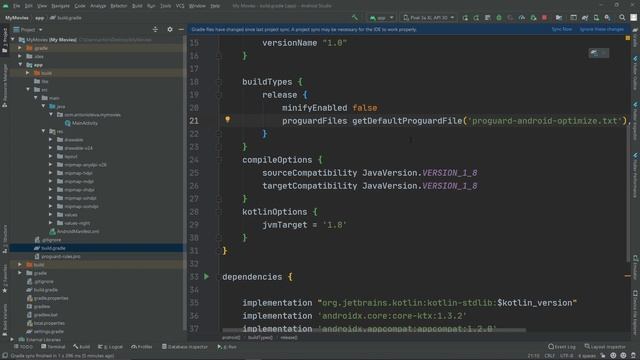Open the Pixel 3a XL device selector
The width and height of the screenshot is (640, 360).
pyautogui.click(x=428, y=18)
